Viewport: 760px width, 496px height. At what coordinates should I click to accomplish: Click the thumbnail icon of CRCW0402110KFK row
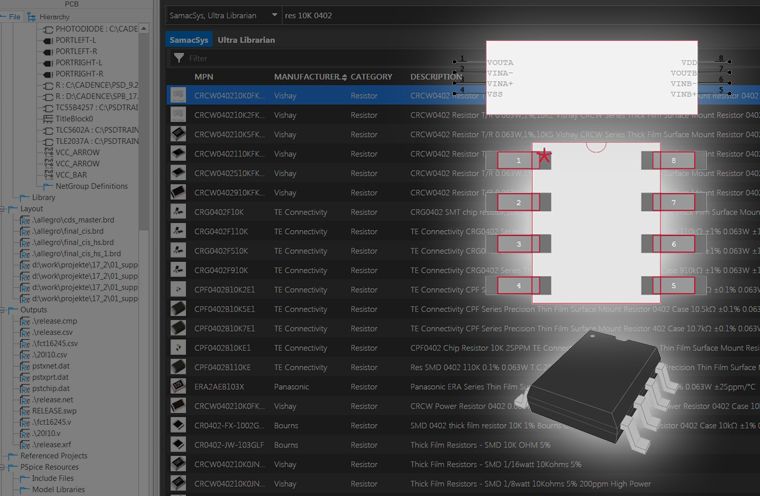[x=178, y=154]
